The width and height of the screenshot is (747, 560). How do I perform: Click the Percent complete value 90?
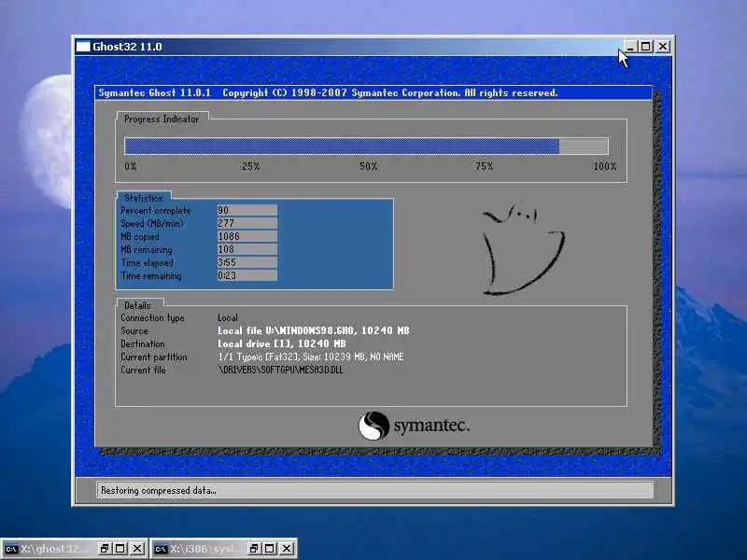click(x=247, y=211)
